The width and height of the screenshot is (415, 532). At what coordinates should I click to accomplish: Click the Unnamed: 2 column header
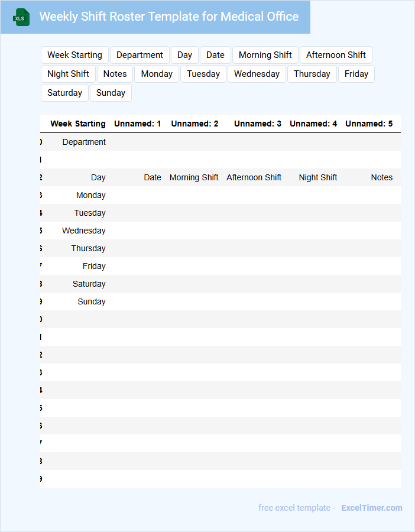(194, 124)
